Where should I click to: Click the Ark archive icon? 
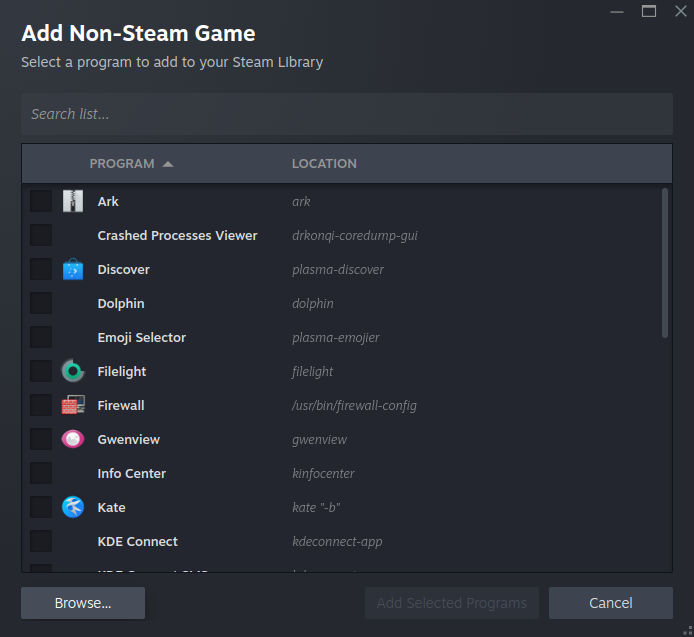coord(73,201)
